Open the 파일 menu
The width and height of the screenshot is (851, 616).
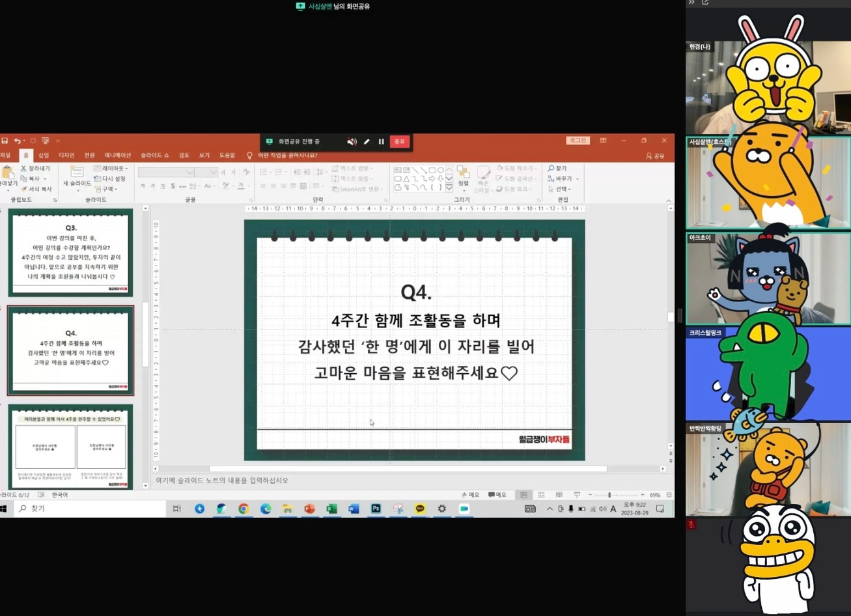click(x=5, y=156)
